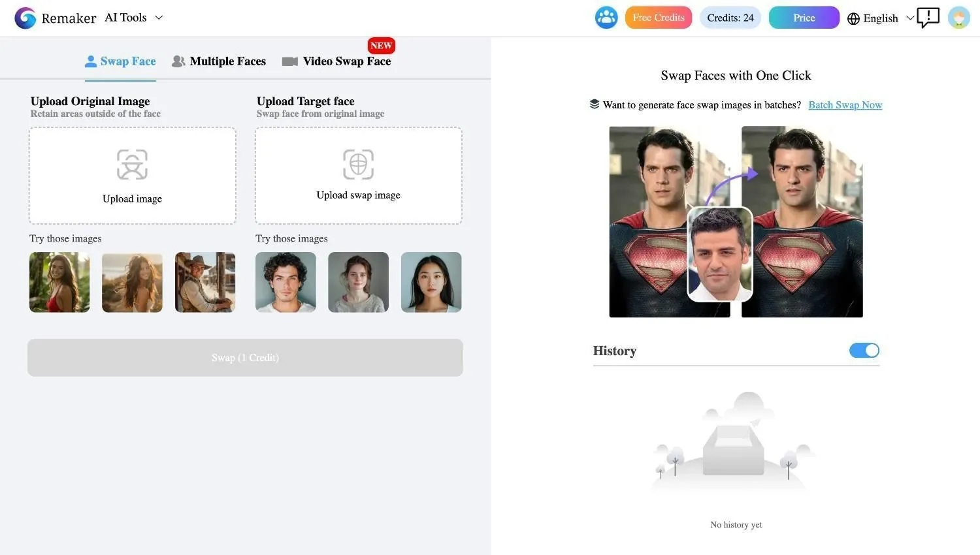Follow the Batch Swap Now link
Screen dimensions: 980x555
pyautogui.click(x=845, y=104)
